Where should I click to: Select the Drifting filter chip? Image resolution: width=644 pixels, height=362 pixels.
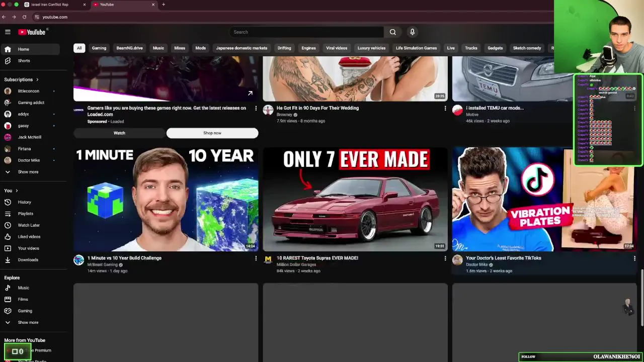(284, 48)
